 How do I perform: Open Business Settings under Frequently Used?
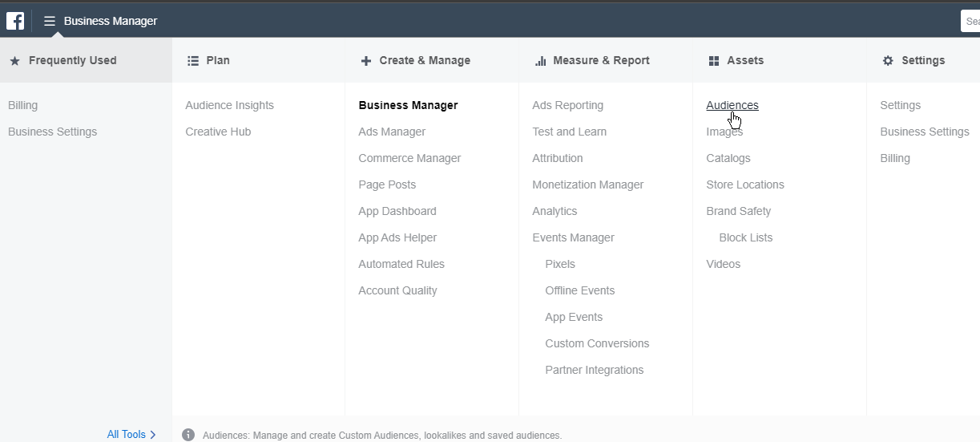(52, 132)
